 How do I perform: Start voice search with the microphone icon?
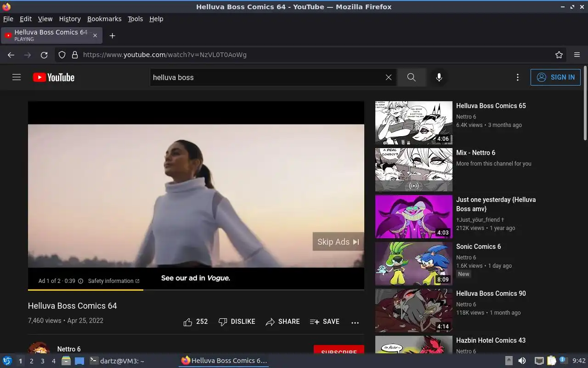coord(439,77)
